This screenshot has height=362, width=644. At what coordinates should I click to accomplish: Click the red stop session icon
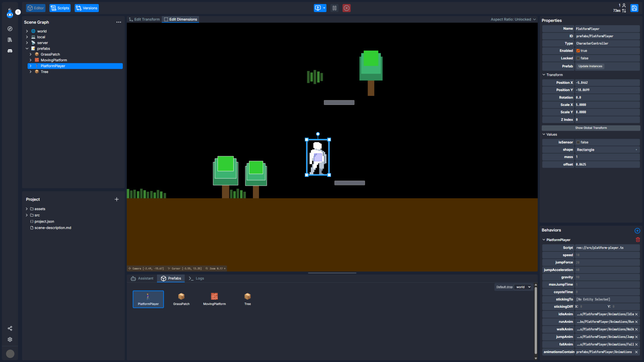(x=346, y=8)
